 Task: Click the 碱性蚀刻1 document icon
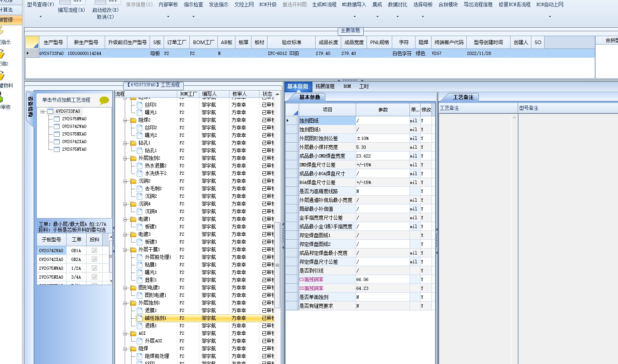140,318
